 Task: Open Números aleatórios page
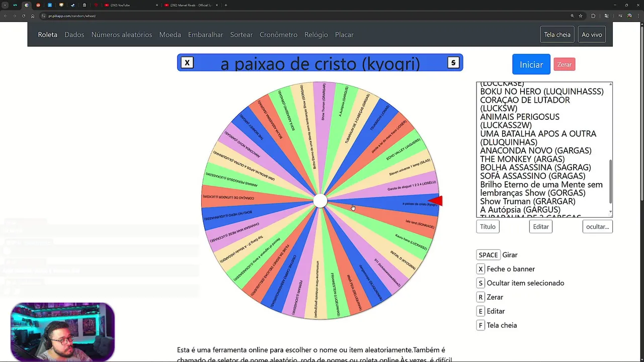coord(122,35)
